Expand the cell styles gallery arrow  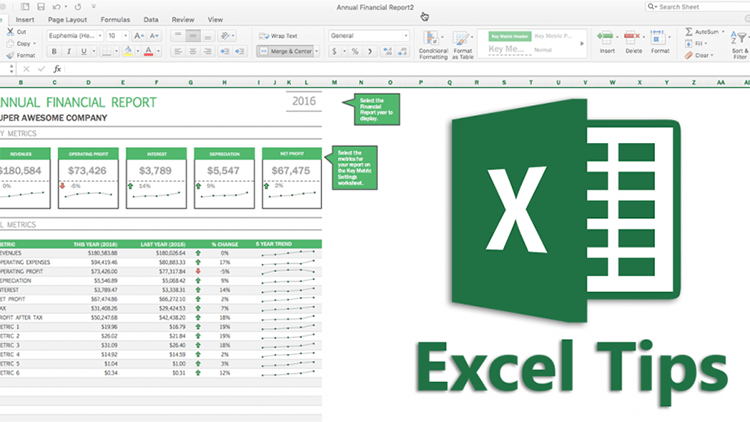pos(582,44)
